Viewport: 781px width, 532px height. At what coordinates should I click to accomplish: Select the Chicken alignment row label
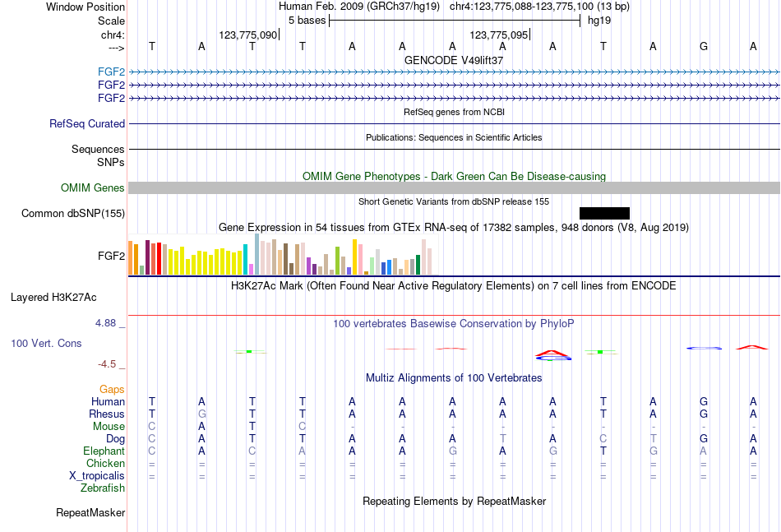[105, 463]
